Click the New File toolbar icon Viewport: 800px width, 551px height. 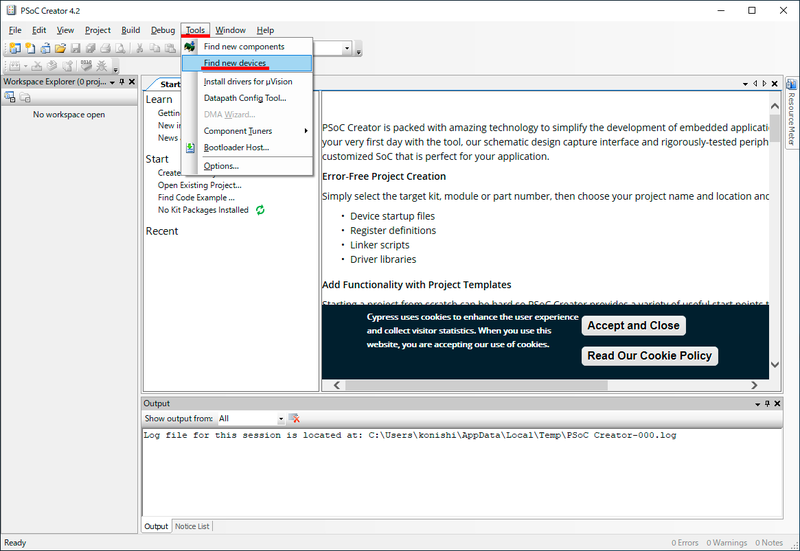pyautogui.click(x=31, y=48)
